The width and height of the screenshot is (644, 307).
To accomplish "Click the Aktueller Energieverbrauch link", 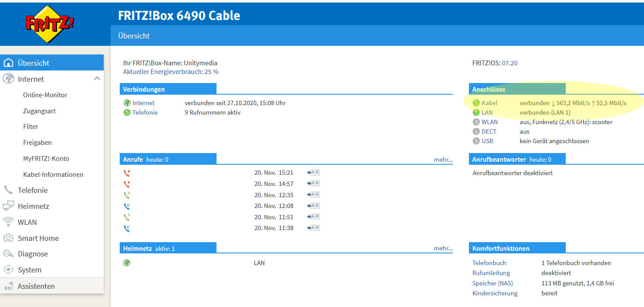I will coord(171,72).
